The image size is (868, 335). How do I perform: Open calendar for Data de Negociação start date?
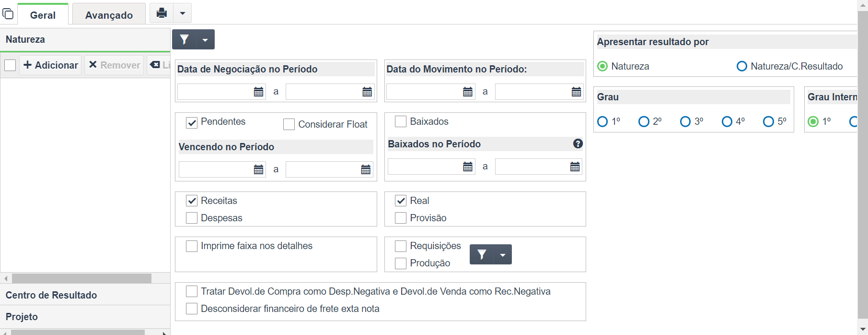click(259, 92)
